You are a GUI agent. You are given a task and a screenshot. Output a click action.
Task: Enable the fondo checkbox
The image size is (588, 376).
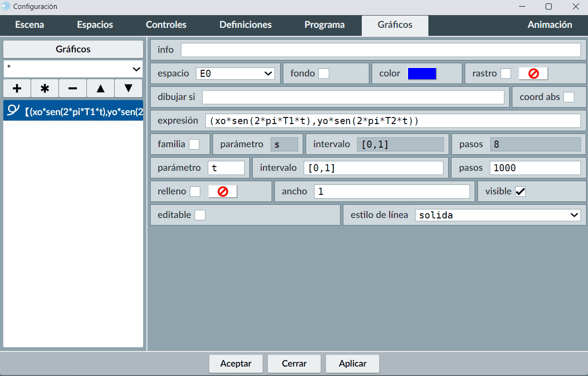(x=324, y=74)
